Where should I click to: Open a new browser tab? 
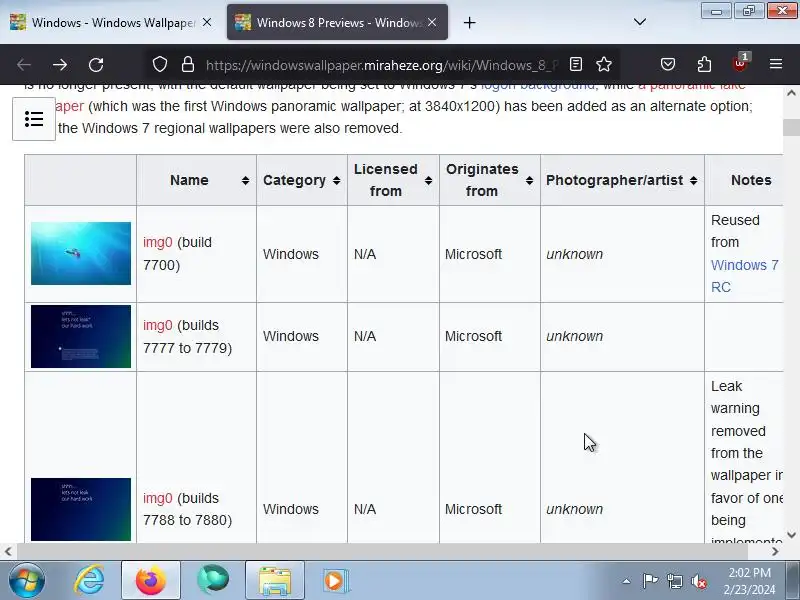tap(469, 22)
